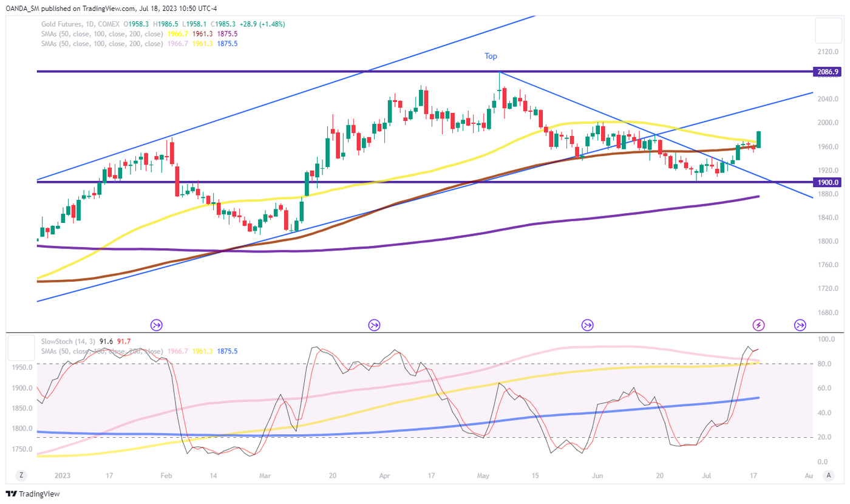The height and width of the screenshot is (504, 850).
Task: Click the contract rollover marker in late March
Action: 374,325
